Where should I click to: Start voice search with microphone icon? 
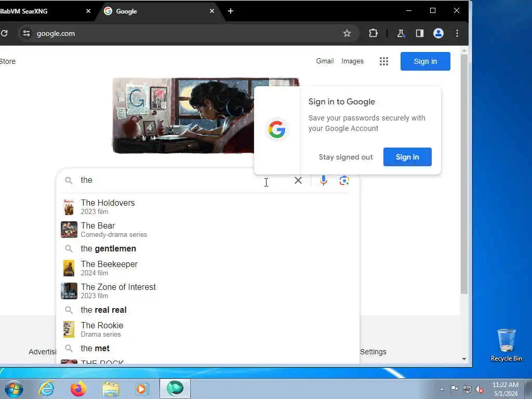[324, 180]
